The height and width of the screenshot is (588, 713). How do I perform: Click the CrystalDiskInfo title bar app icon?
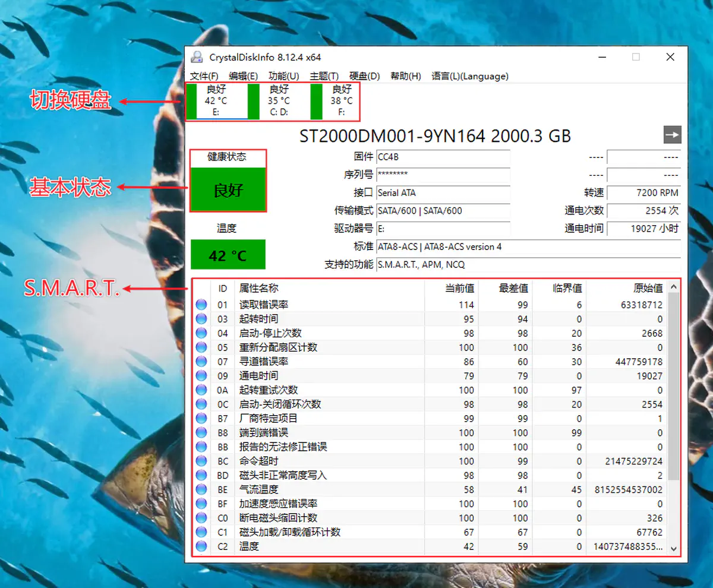(x=197, y=57)
